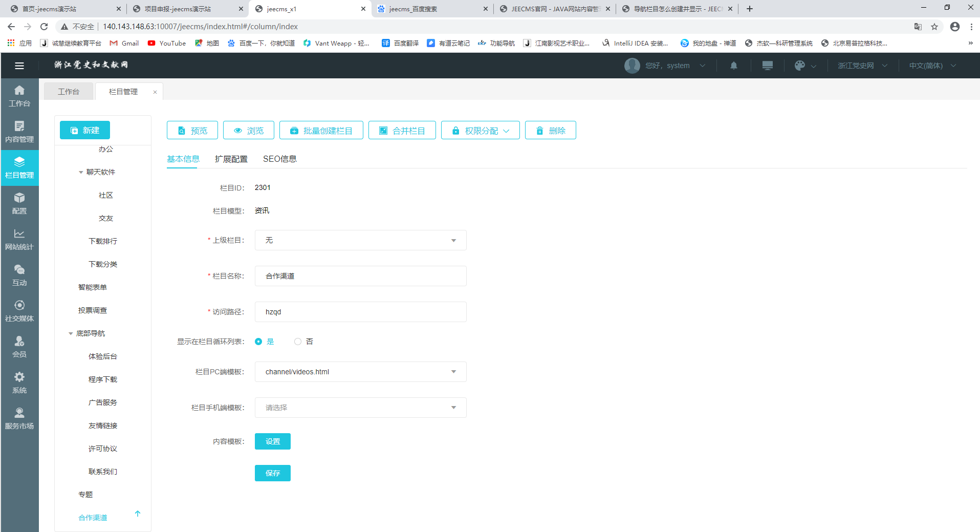Viewport: 980px width, 532px height.
Task: Open the theme palette menu
Action: coord(805,66)
